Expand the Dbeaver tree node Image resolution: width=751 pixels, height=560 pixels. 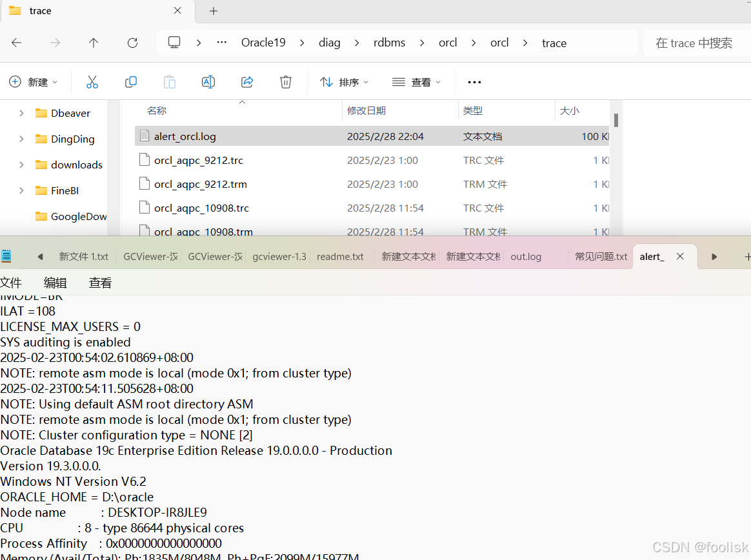(21, 113)
